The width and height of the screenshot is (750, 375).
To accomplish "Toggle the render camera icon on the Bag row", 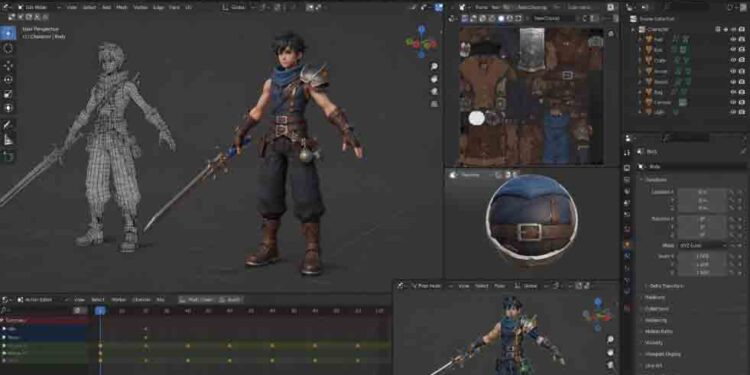I will coord(741,91).
